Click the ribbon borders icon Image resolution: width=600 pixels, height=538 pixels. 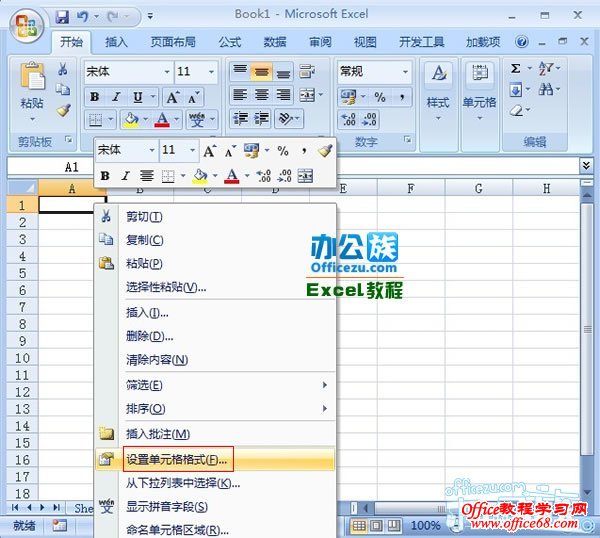pyautogui.click(x=95, y=120)
